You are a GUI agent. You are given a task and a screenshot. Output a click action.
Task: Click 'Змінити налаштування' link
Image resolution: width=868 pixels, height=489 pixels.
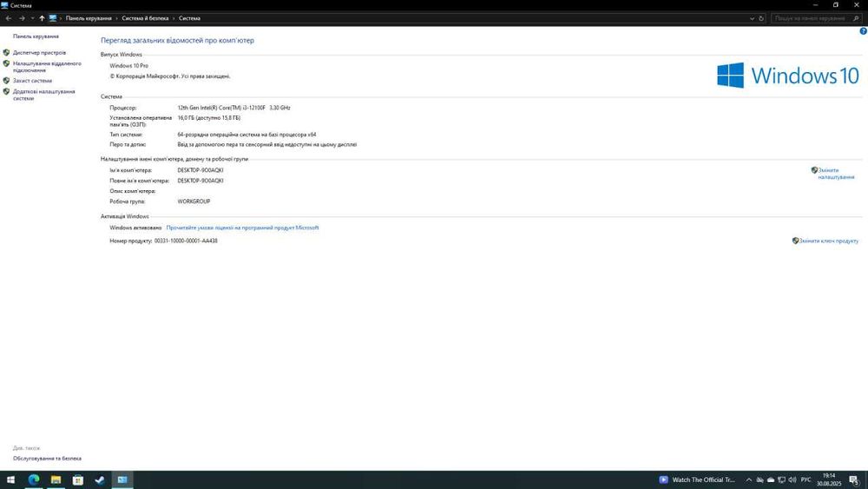(836, 174)
